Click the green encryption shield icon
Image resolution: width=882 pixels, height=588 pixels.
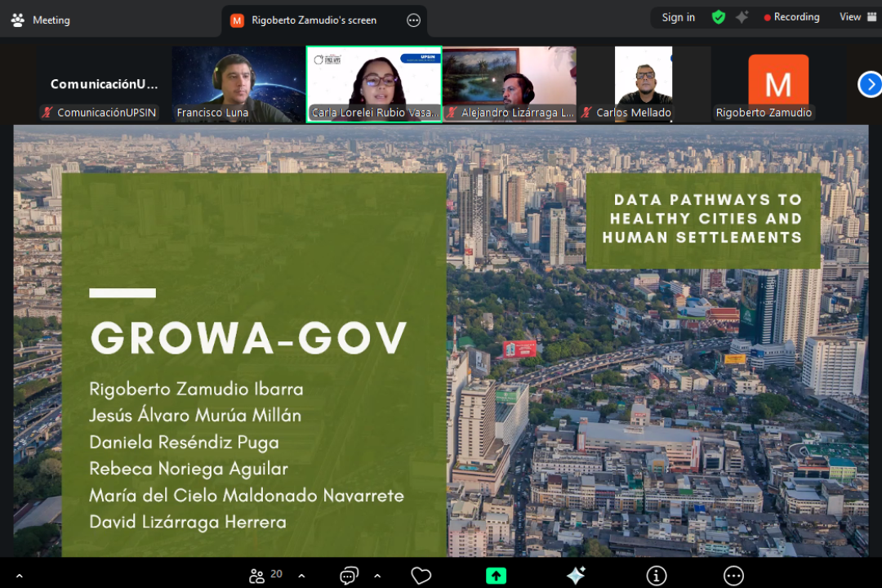(719, 17)
